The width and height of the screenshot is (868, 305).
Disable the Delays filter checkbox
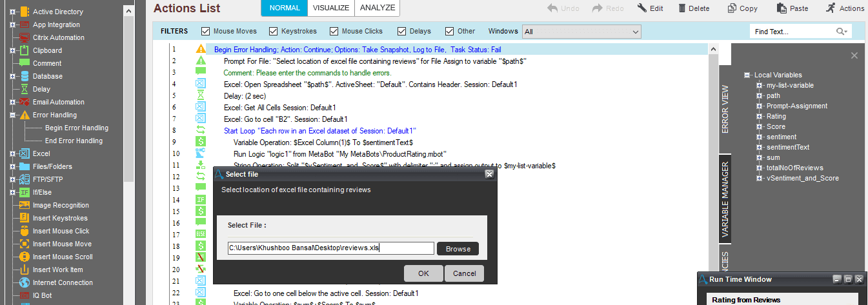coord(402,31)
